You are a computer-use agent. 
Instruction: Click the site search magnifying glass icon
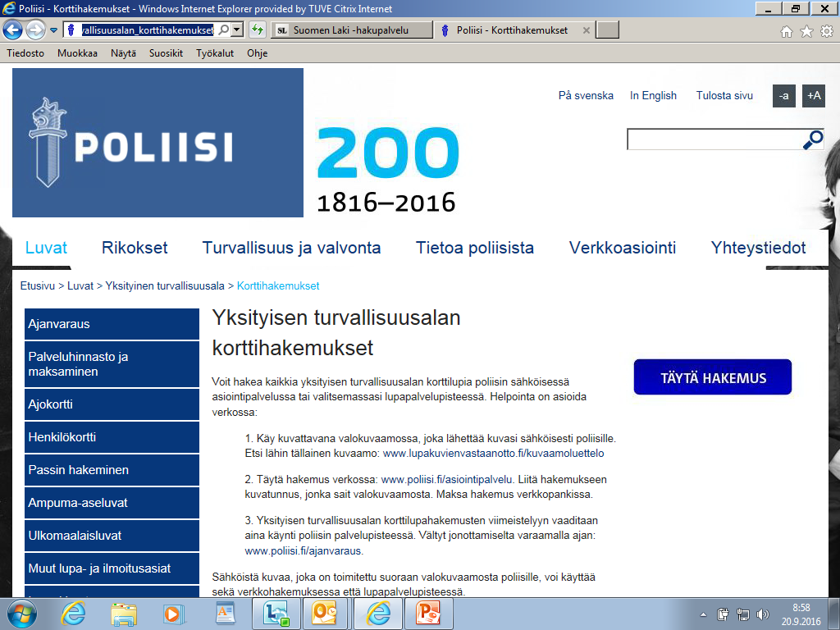click(x=813, y=139)
